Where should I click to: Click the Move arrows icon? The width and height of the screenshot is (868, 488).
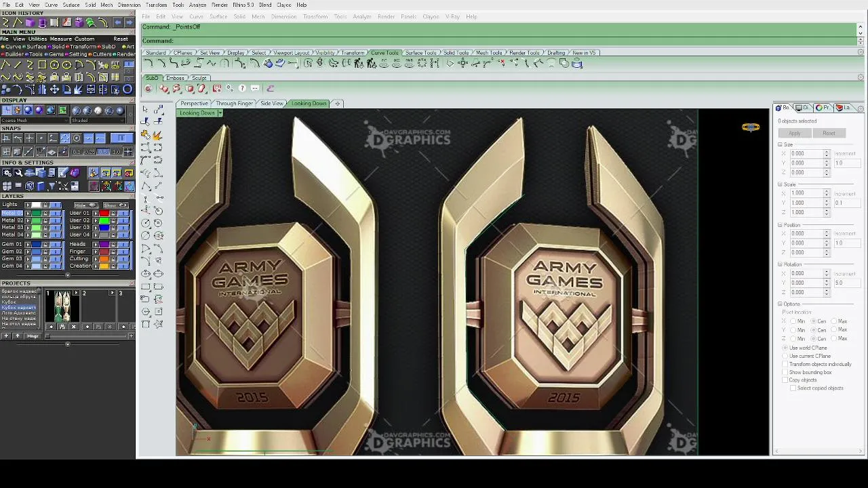coord(54,89)
